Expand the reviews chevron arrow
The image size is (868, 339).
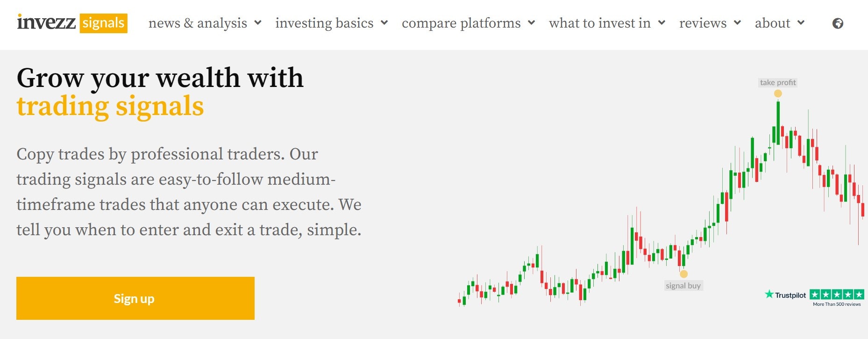[x=738, y=22]
